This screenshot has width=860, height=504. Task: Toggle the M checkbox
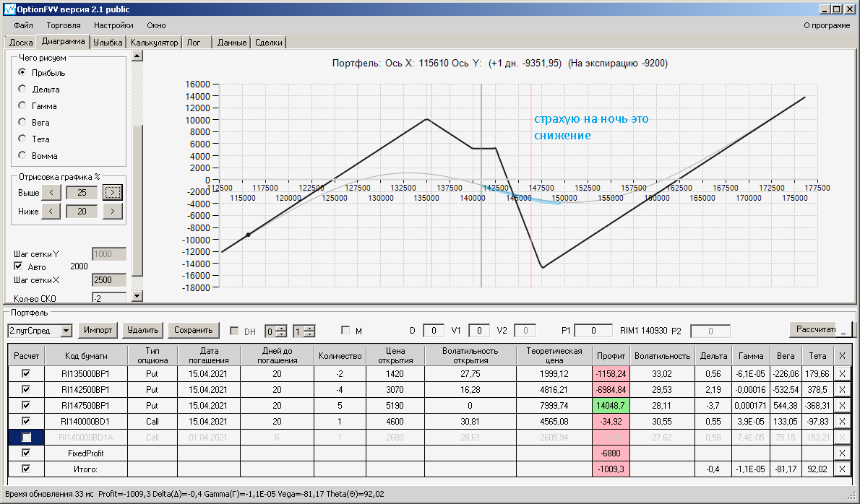click(x=345, y=330)
